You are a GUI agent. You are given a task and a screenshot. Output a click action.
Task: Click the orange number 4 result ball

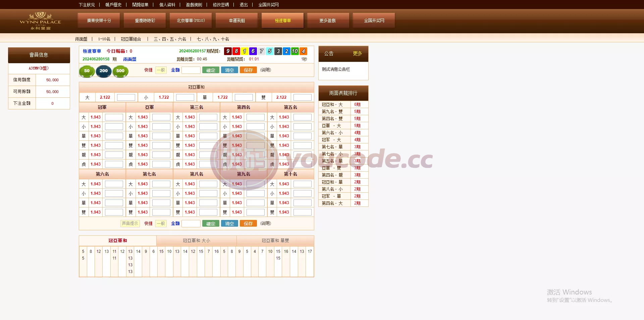(x=303, y=51)
